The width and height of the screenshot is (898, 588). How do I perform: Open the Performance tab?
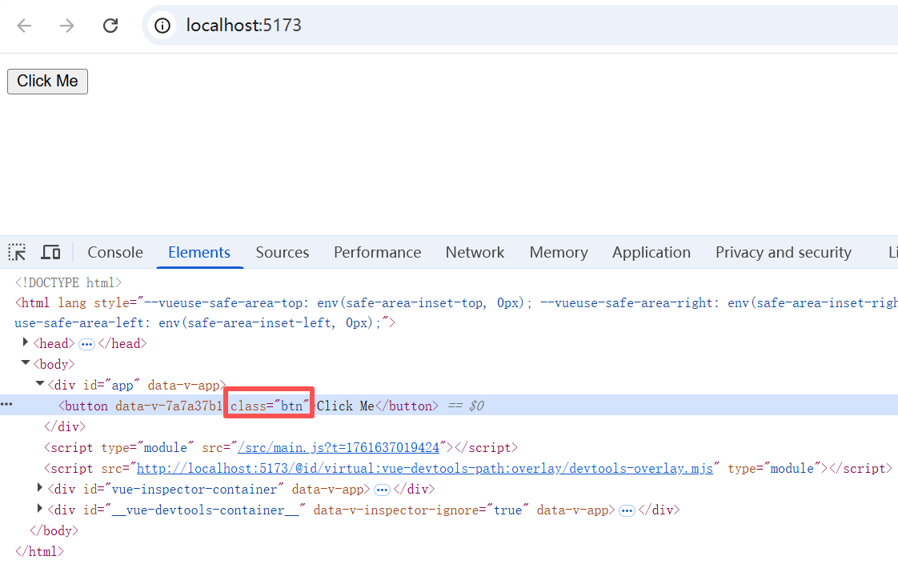tap(378, 253)
